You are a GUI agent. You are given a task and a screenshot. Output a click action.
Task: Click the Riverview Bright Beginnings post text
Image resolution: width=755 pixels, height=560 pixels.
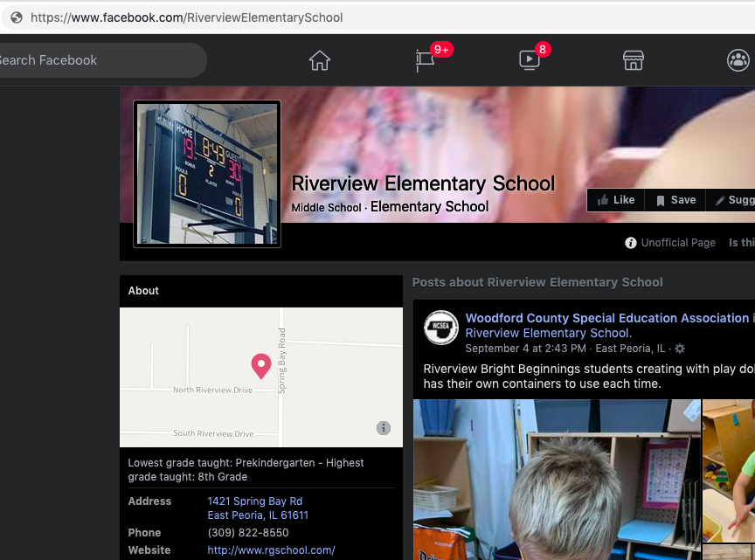click(589, 376)
